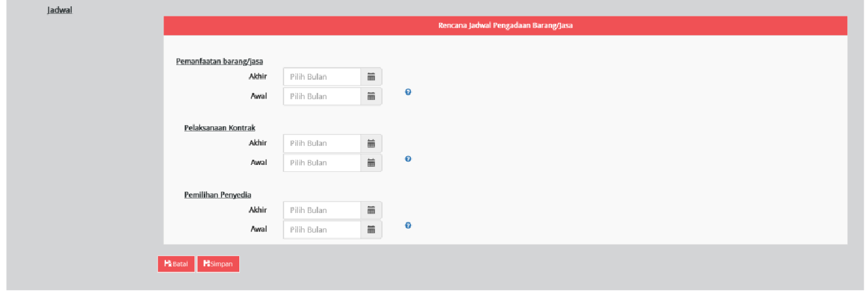868x292 pixels.
Task: Focus Pelaksanaan Kontrak Awal month field
Action: pos(322,163)
